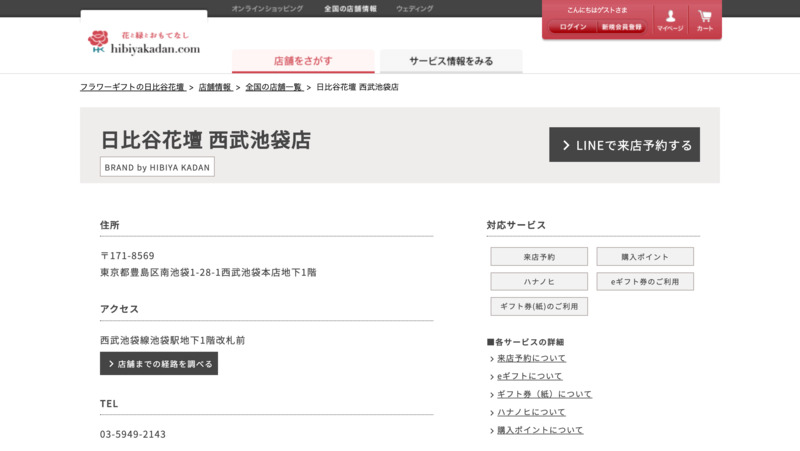This screenshot has height=451, width=800.
Task: Switch to the サービス情報をみる tab
Action: pos(451,61)
